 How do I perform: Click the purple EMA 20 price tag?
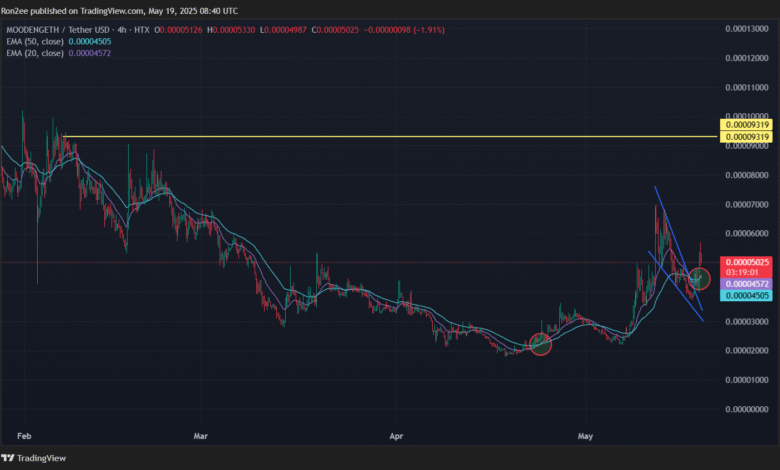pos(747,283)
